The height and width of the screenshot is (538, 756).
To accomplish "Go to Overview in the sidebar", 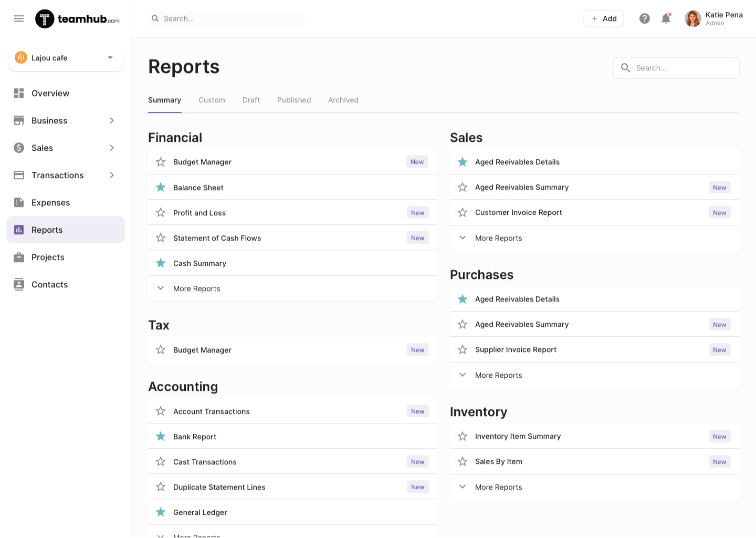I will (66, 93).
